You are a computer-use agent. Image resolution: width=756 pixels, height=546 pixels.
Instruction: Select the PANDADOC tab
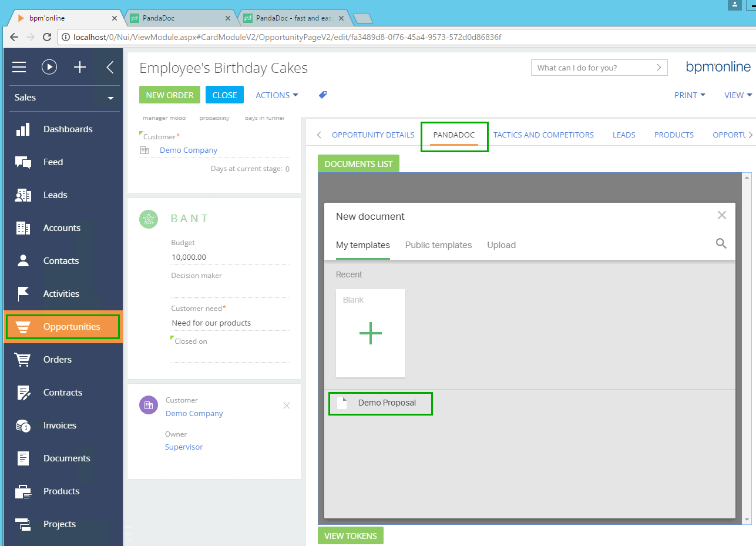[454, 135]
